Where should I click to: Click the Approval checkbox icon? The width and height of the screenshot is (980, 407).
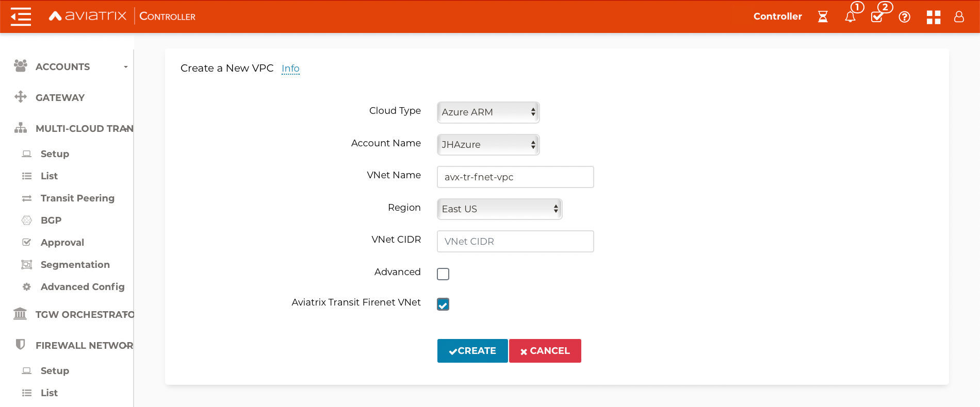(x=27, y=242)
